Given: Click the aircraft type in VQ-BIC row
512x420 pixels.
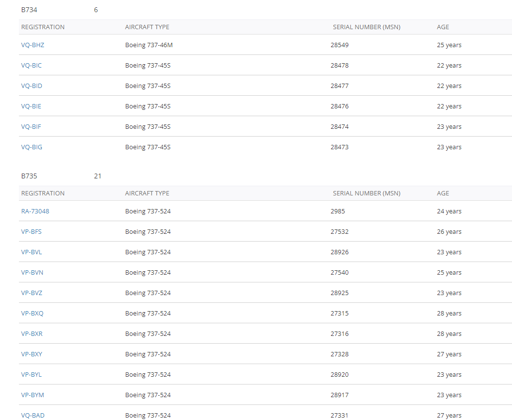Looking at the screenshot, I should [148, 65].
